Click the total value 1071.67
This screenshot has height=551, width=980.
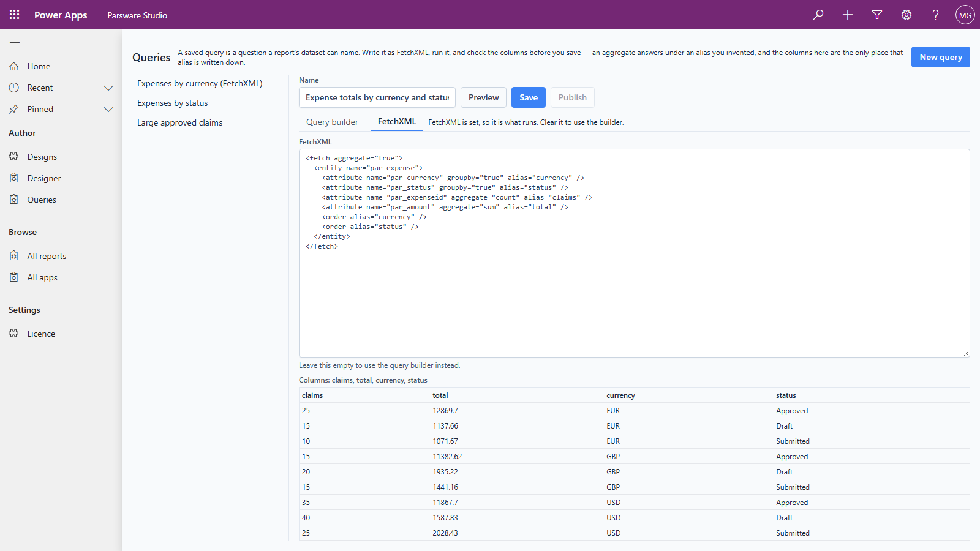click(x=445, y=441)
